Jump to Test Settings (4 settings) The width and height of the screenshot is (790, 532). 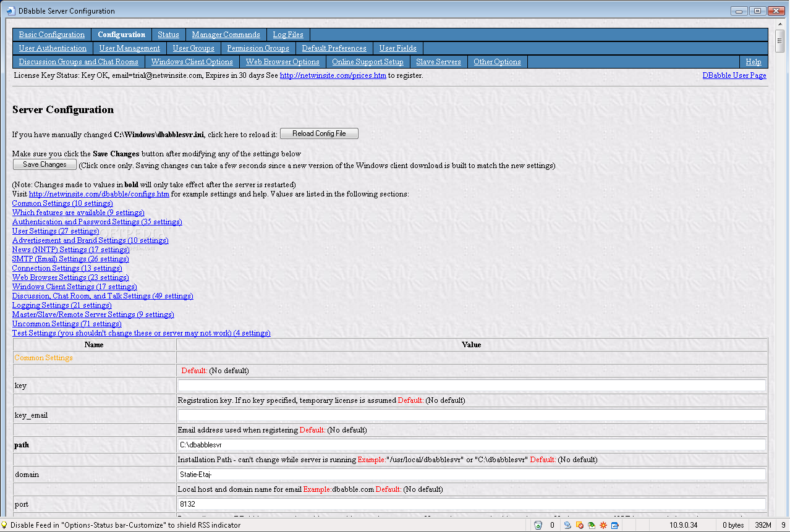coord(142,333)
